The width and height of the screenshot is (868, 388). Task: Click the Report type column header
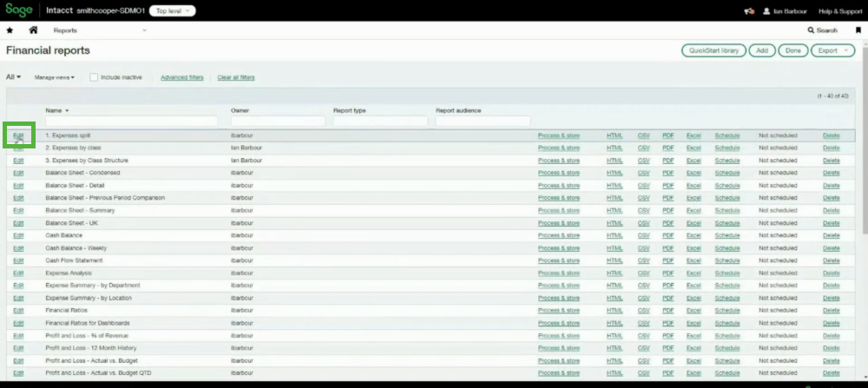coord(349,111)
